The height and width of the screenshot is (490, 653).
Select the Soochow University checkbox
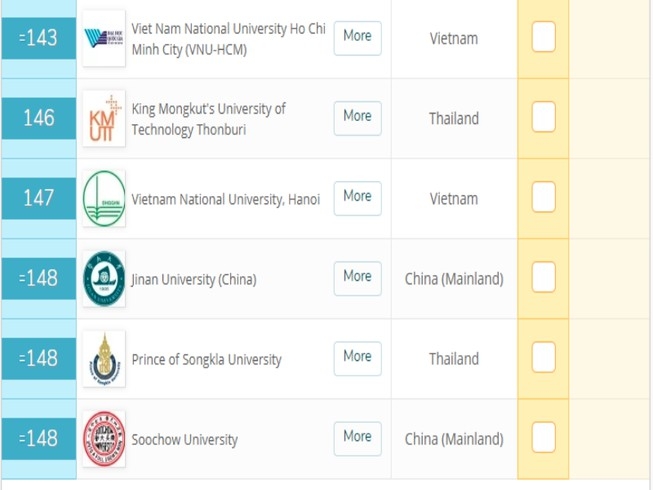[543, 438]
